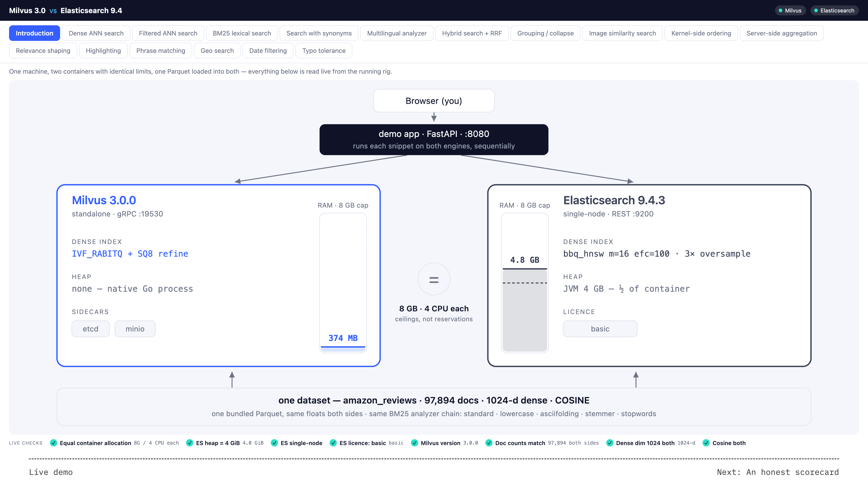The height and width of the screenshot is (488, 868).
Task: Click the Milvus status pill in header
Action: point(790,10)
